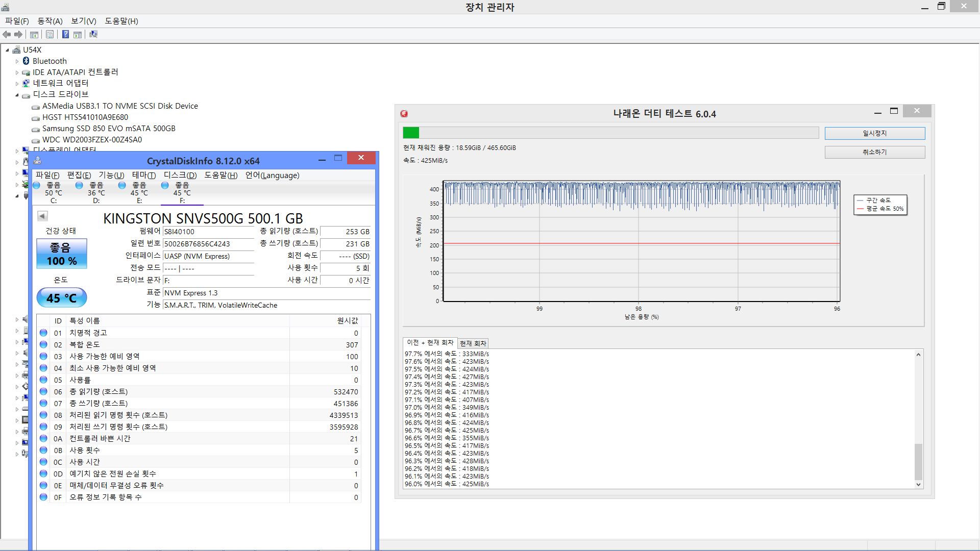Click the disk icon beside HGST HTS541010A9E680
Viewport: 980px width, 551px height.
(x=36, y=118)
